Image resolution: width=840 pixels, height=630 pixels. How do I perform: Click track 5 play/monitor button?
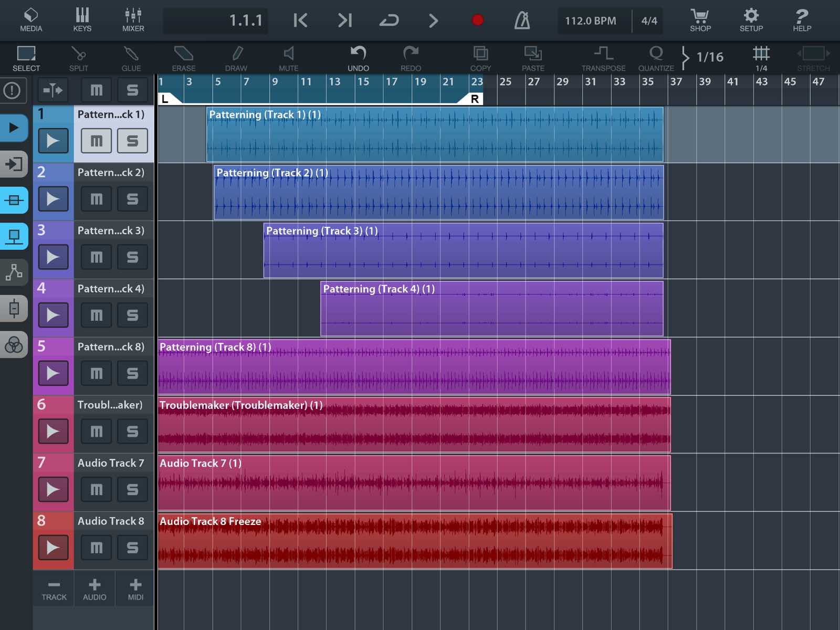coord(53,373)
